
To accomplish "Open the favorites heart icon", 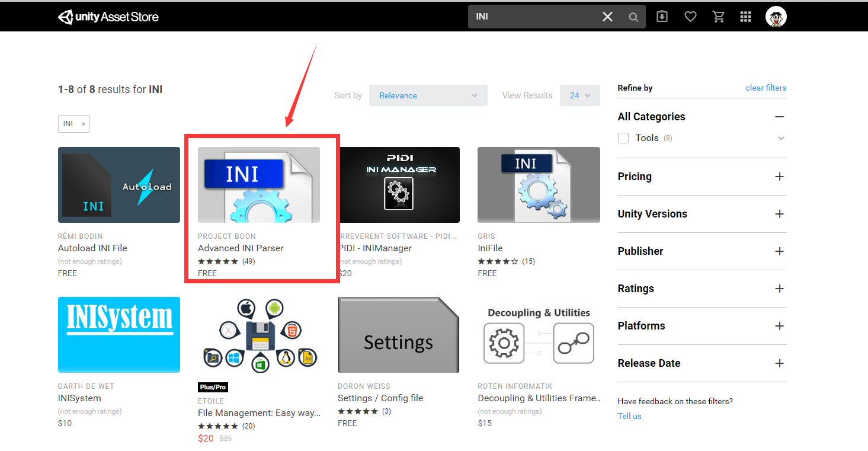I will (690, 17).
